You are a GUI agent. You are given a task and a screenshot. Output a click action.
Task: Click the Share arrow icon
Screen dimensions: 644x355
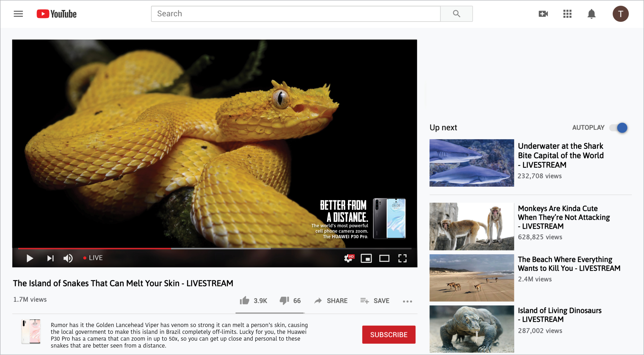tap(318, 300)
